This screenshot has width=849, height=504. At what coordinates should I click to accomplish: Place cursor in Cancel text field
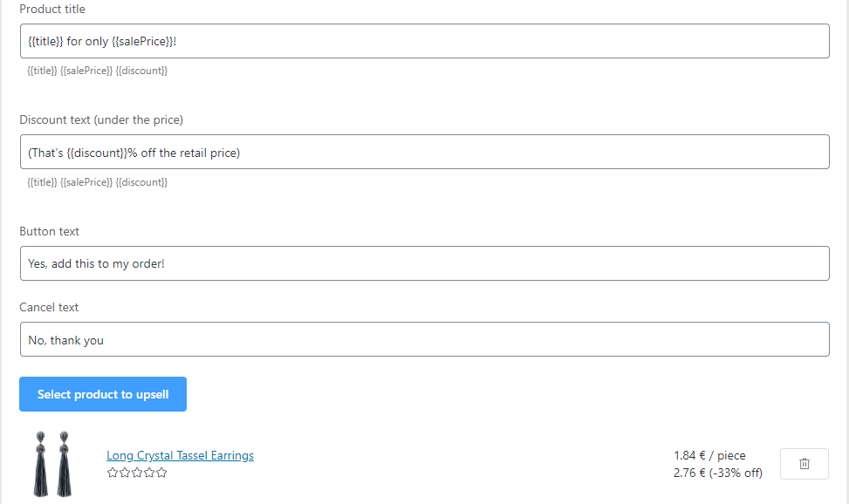[x=424, y=339]
